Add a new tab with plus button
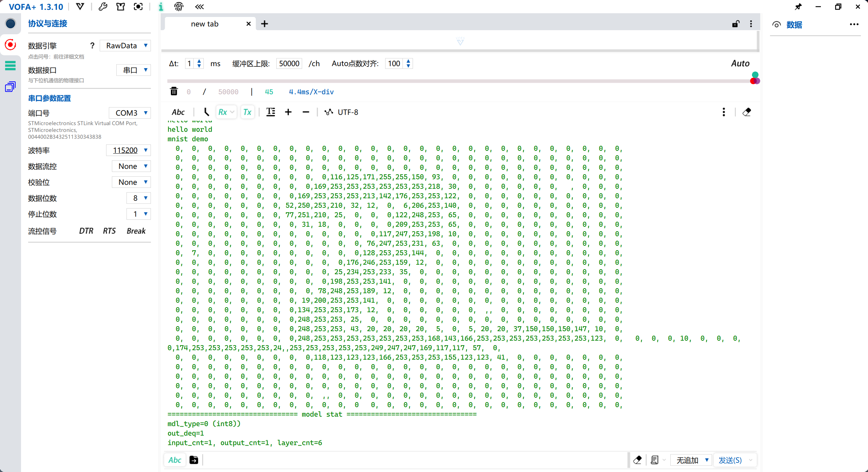Image resolution: width=868 pixels, height=472 pixels. point(264,24)
